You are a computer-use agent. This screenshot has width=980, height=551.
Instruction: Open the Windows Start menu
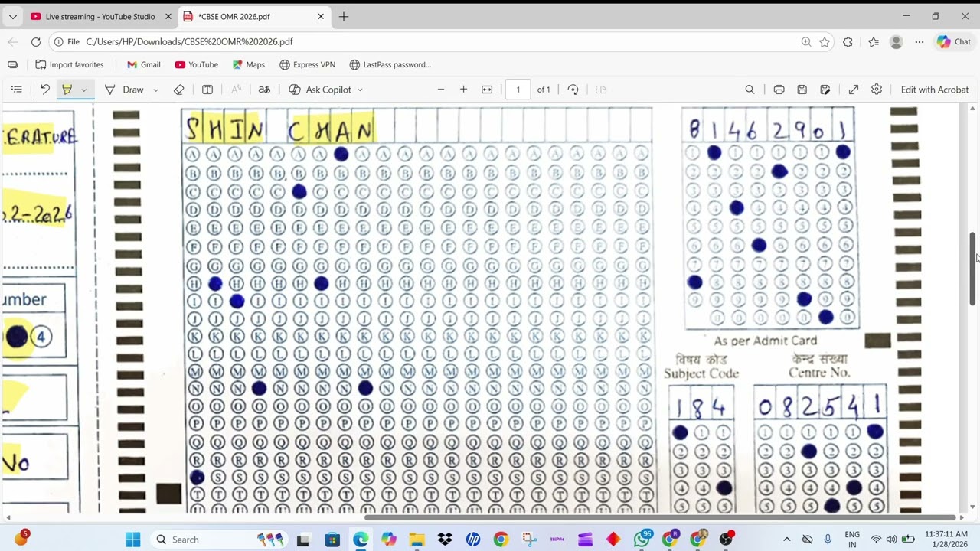pyautogui.click(x=132, y=540)
